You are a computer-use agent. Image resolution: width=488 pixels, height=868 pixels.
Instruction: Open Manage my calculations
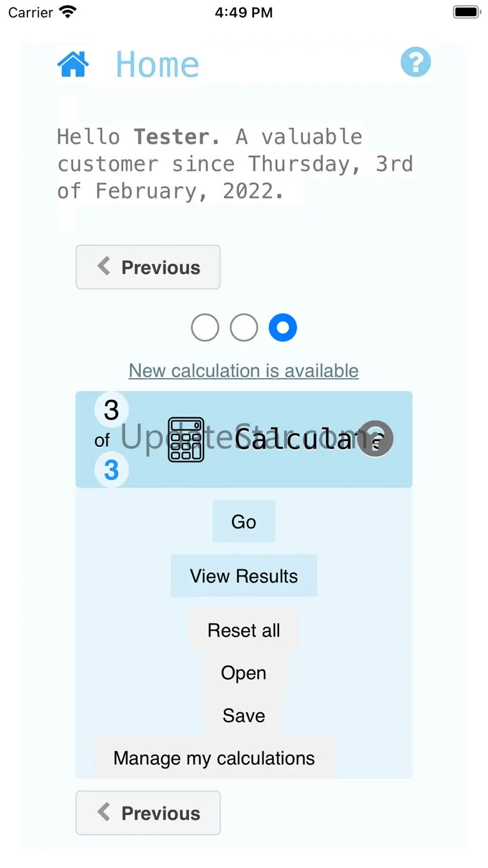click(214, 758)
